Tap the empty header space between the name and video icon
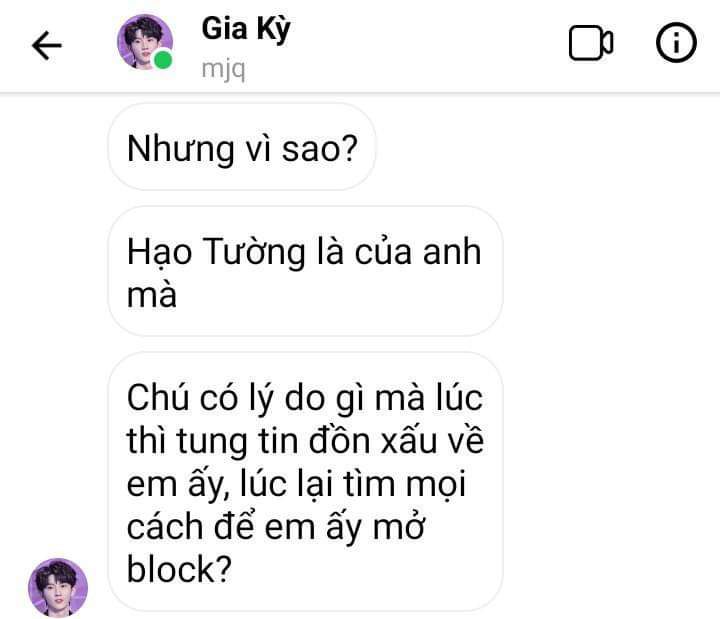The height and width of the screenshot is (619, 720). [x=427, y=44]
